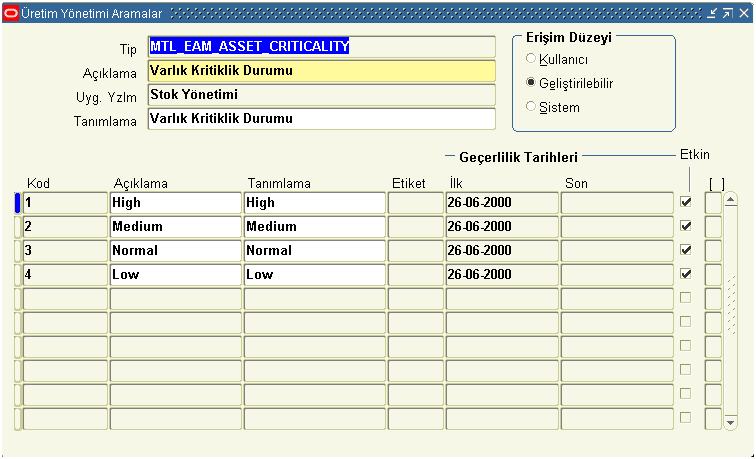
Task: Click the Oracle form window icon
Action: tap(11, 13)
